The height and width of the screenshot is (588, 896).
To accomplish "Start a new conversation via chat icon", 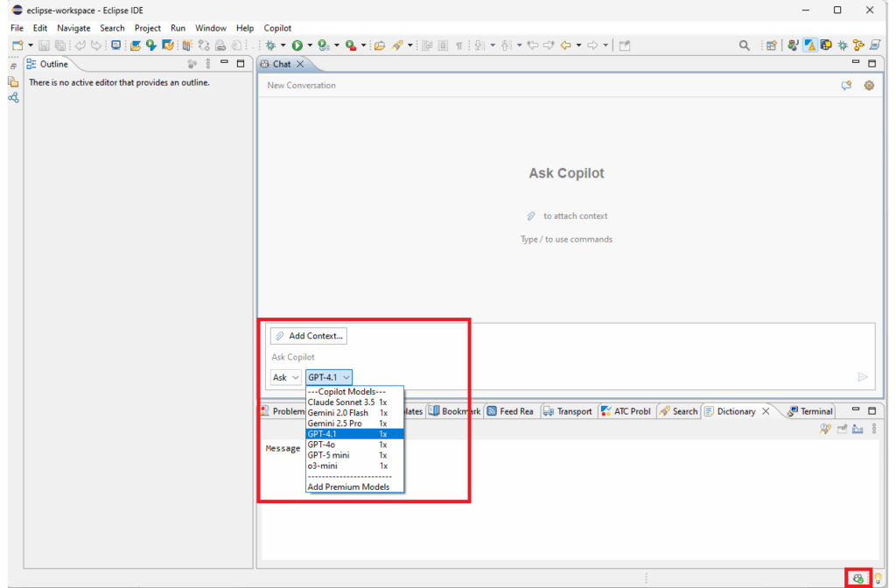I will (846, 86).
